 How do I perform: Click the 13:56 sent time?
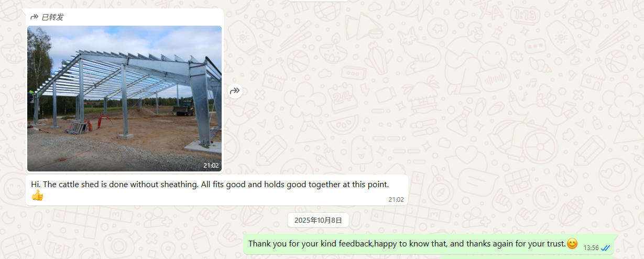coord(591,247)
